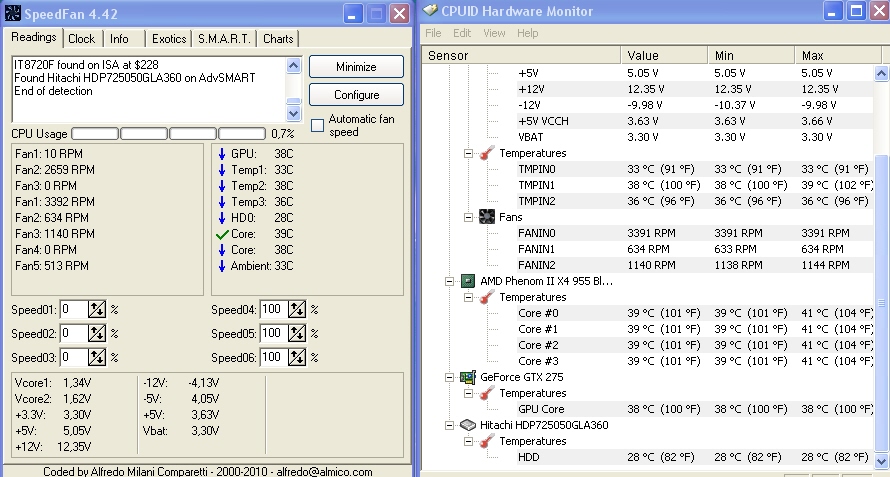The image size is (890, 477).
Task: Click the Minimize button in SpeedFan
Action: [356, 66]
